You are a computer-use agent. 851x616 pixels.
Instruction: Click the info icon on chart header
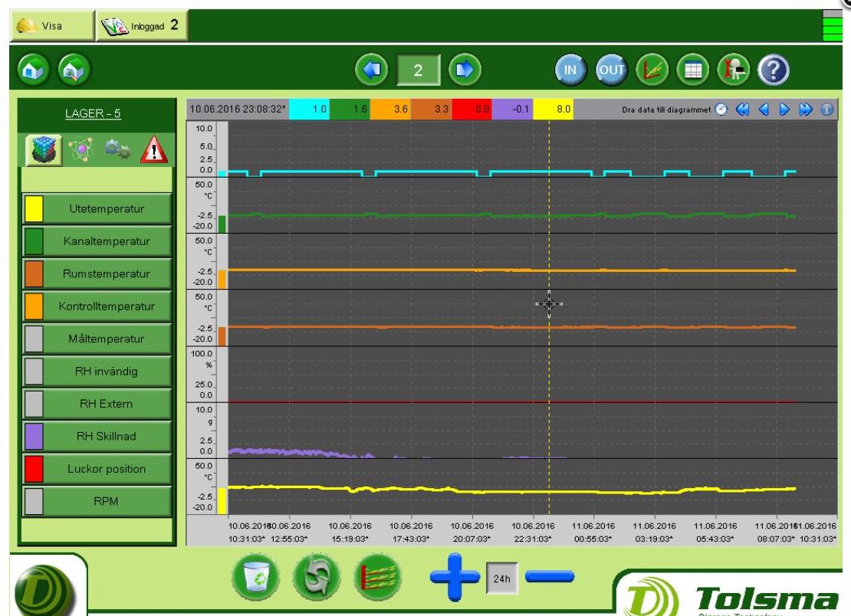click(826, 110)
